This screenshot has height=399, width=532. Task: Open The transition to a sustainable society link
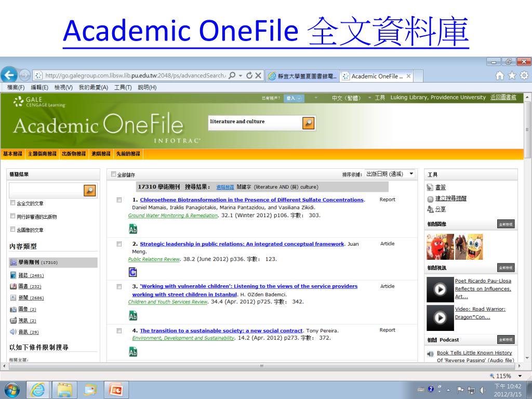pos(221,330)
